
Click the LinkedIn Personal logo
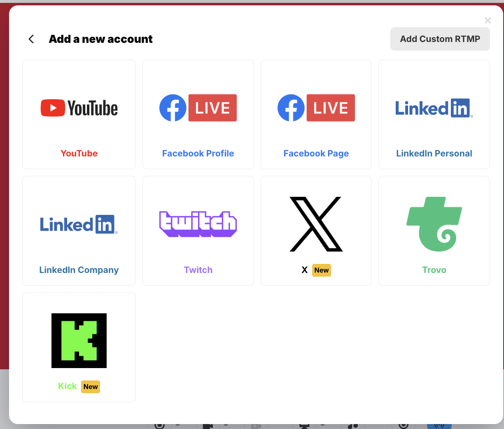(x=434, y=108)
